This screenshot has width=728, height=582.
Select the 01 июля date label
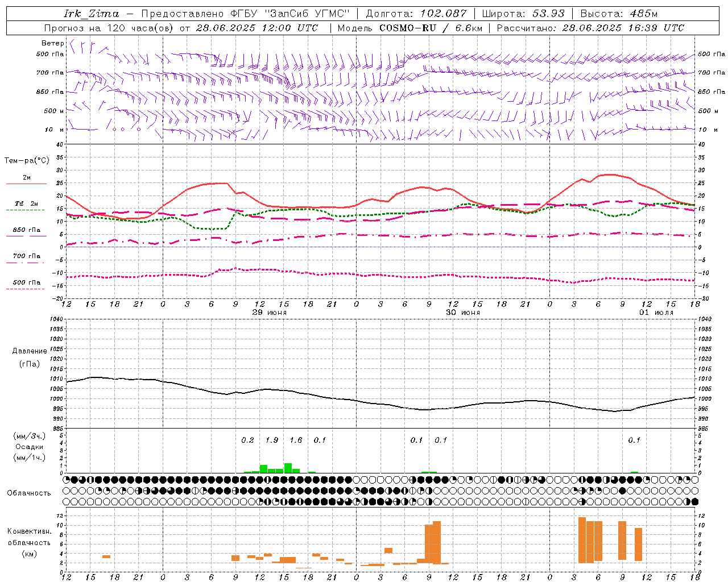656,313
